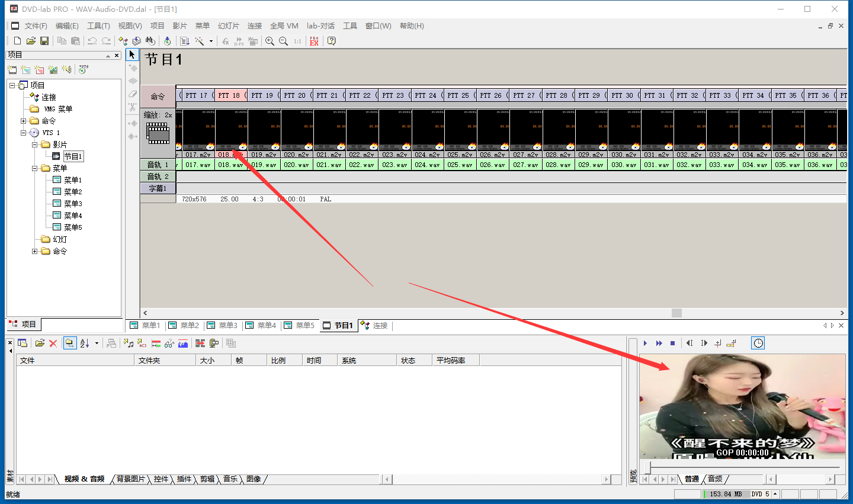Viewport: 853px width, 504px height.
Task: Open the 文件(F) menu
Action: tap(36, 26)
